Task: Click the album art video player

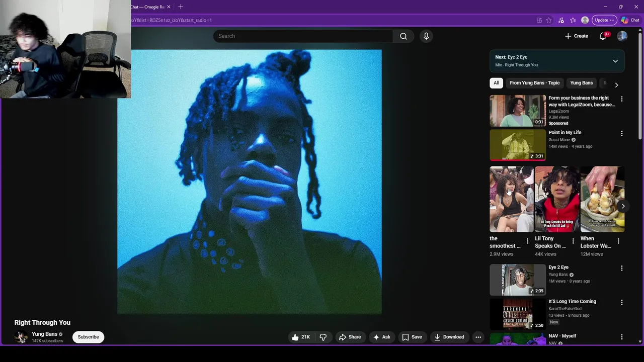Action: tap(250, 182)
